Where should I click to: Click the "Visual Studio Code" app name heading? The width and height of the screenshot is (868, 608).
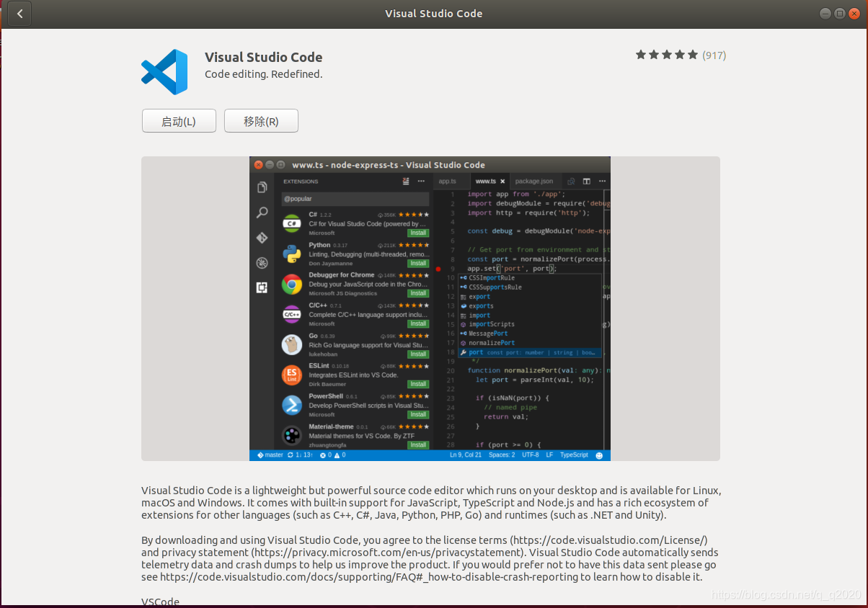[x=264, y=58]
